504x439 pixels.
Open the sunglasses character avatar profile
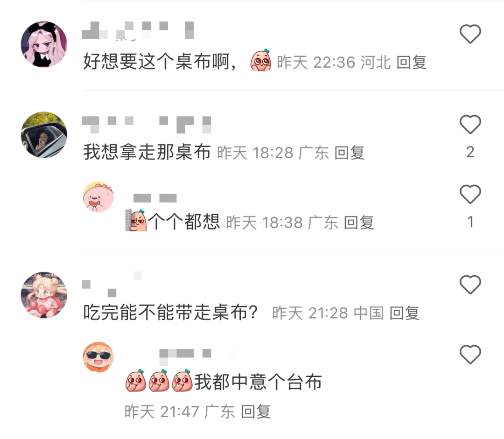pos(98,357)
